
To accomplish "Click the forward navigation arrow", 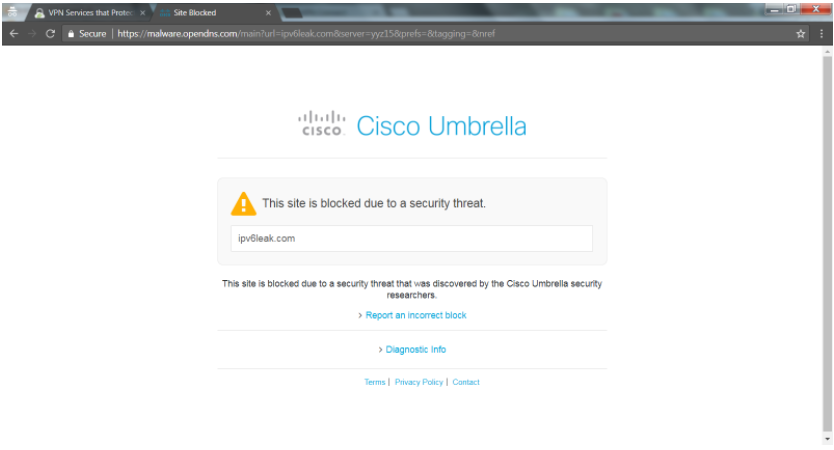I will click(32, 34).
